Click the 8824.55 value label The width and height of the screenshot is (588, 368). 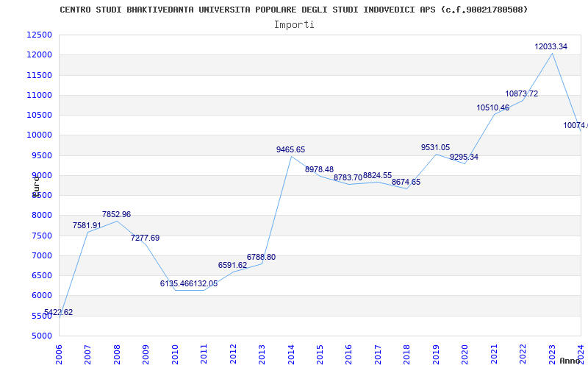coord(377,176)
